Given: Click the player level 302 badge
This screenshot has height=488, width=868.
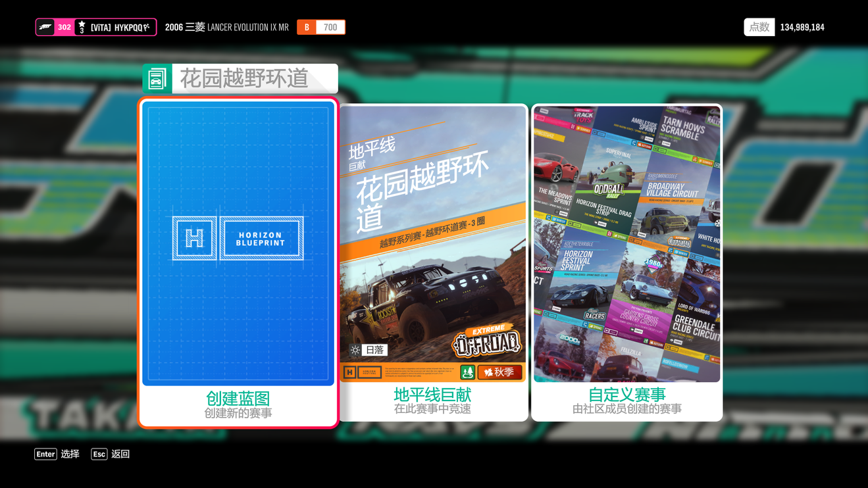Looking at the screenshot, I should [64, 27].
